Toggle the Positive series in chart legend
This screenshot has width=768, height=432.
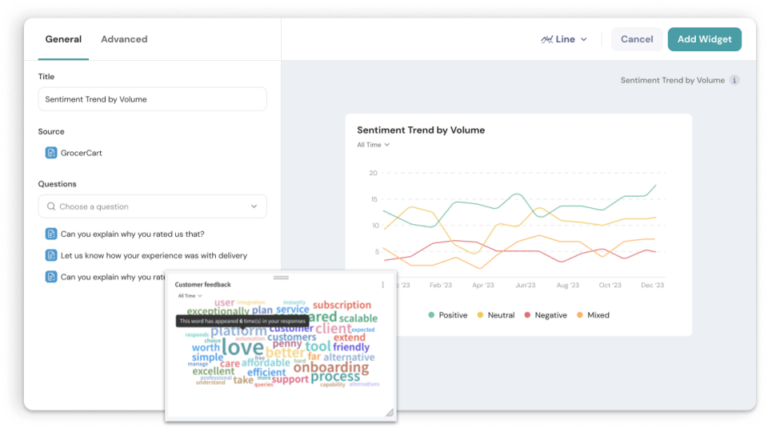click(x=448, y=315)
